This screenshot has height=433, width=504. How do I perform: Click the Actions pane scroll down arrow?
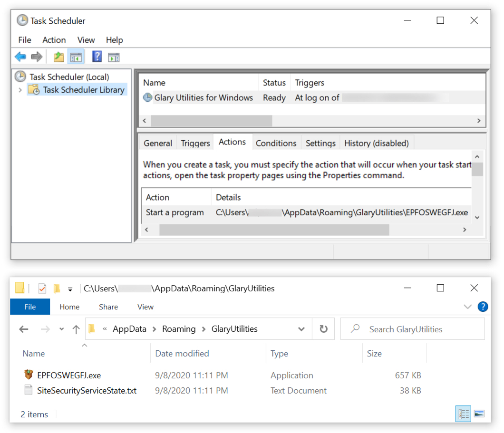[x=477, y=218]
